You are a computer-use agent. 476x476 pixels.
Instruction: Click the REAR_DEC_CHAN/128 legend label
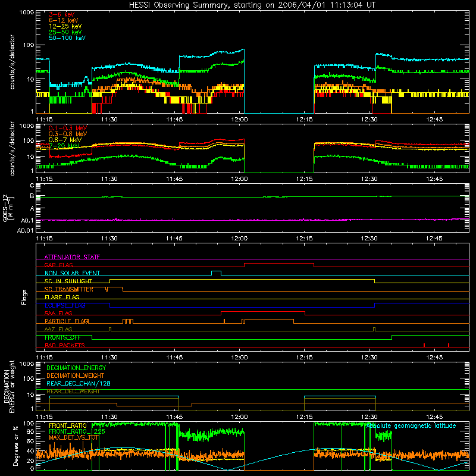pos(79,383)
